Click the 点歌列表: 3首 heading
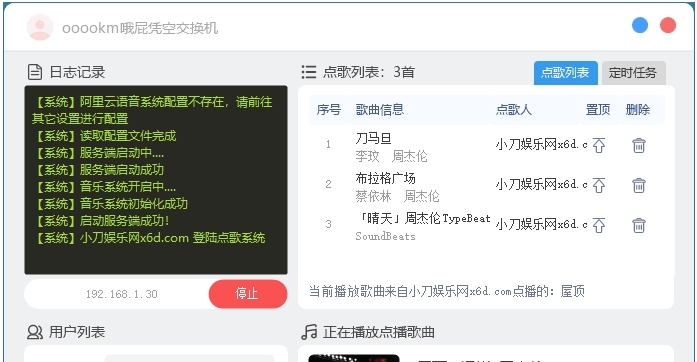 [x=369, y=72]
